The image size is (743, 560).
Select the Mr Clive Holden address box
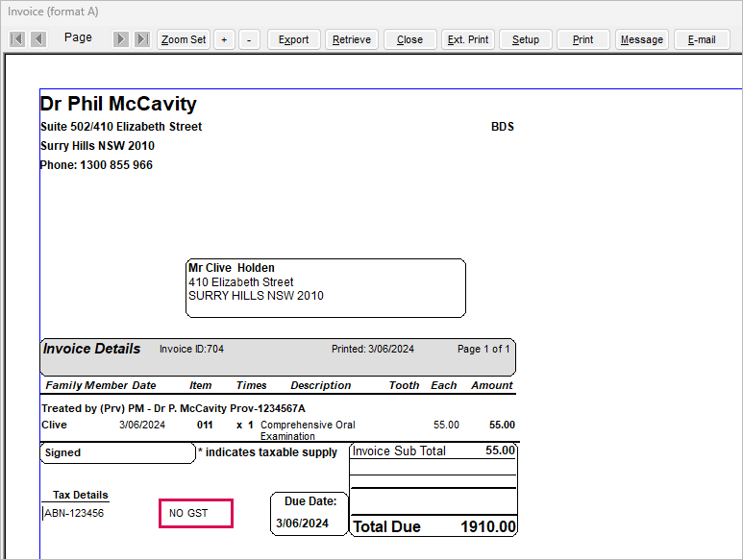coord(325,287)
